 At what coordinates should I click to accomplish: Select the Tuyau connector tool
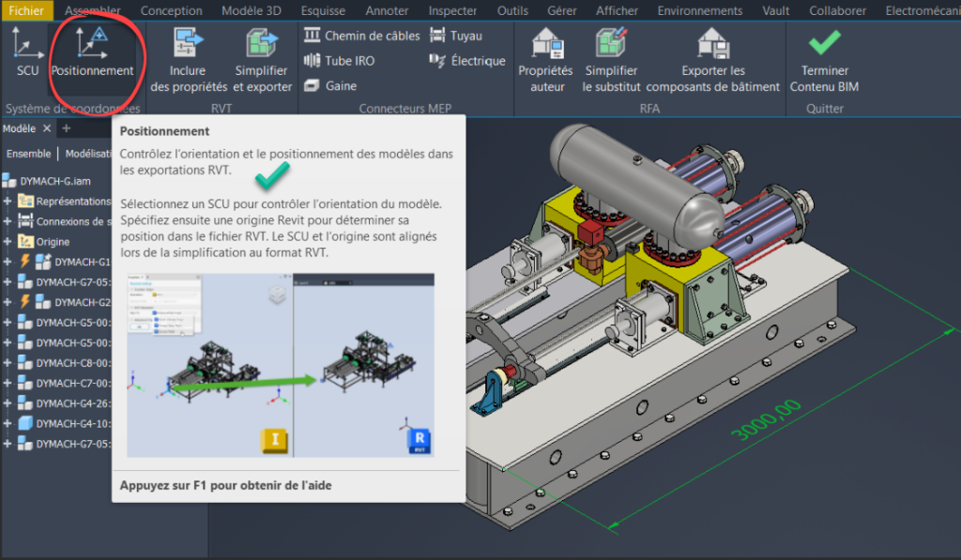click(455, 37)
